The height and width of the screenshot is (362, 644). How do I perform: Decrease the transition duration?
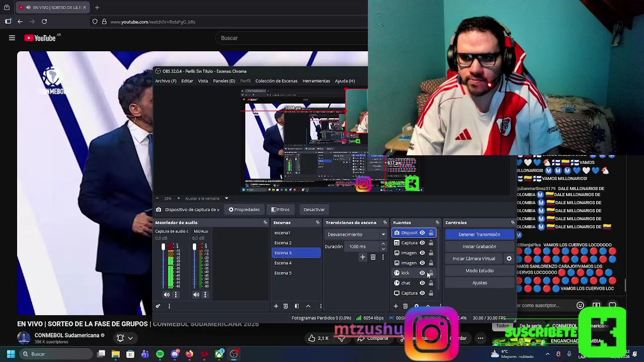[383, 249]
